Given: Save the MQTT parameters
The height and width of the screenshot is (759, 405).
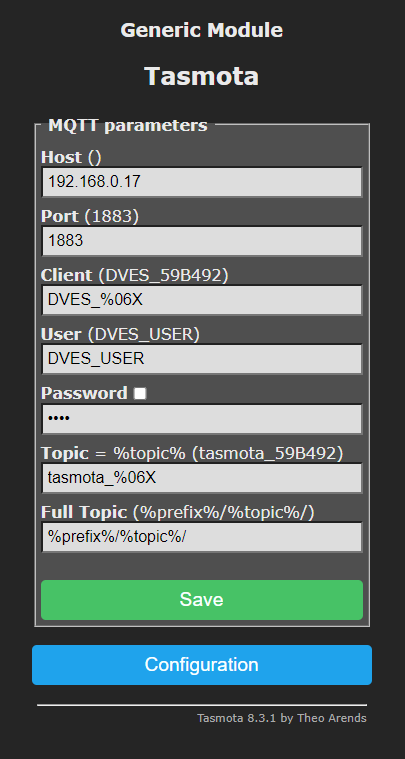Looking at the screenshot, I should 202,600.
